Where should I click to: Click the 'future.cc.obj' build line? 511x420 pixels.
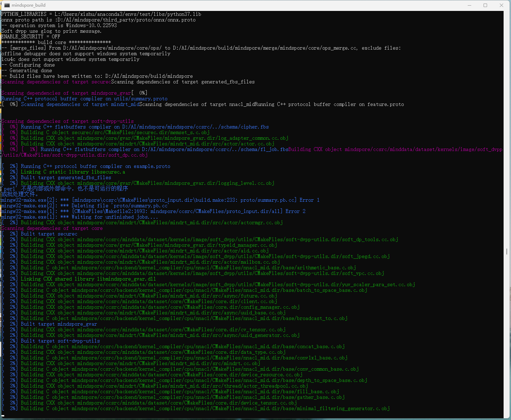139,296
